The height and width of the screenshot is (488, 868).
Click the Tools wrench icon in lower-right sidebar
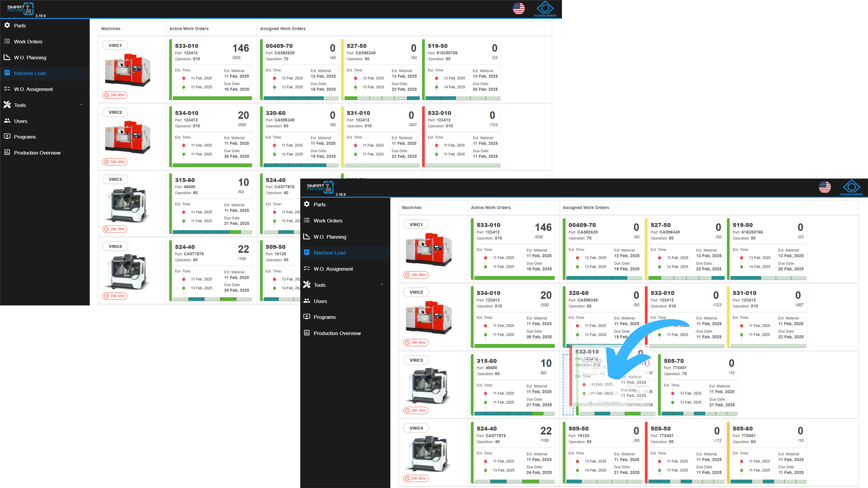point(307,285)
